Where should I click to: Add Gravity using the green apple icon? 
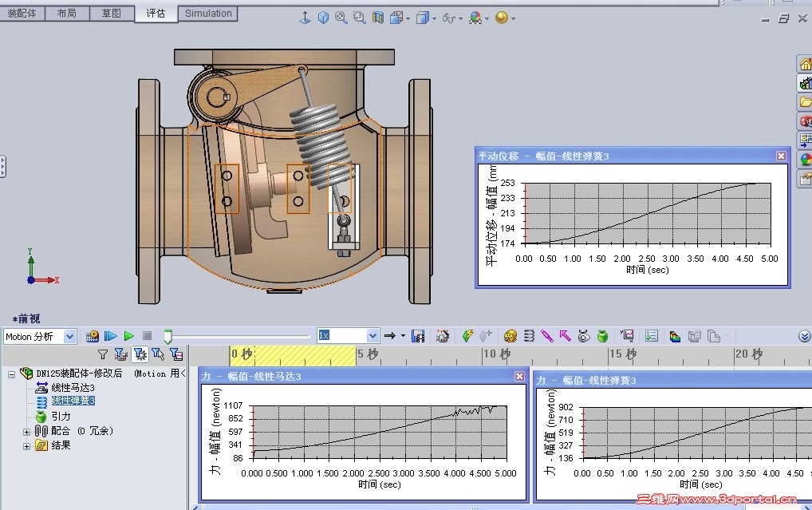[602, 336]
